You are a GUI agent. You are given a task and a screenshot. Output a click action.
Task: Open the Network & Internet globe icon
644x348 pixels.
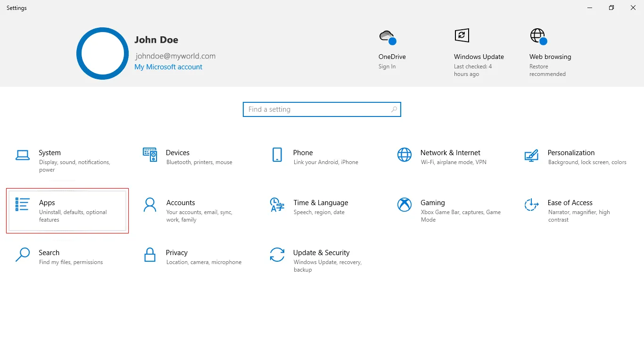[405, 155]
